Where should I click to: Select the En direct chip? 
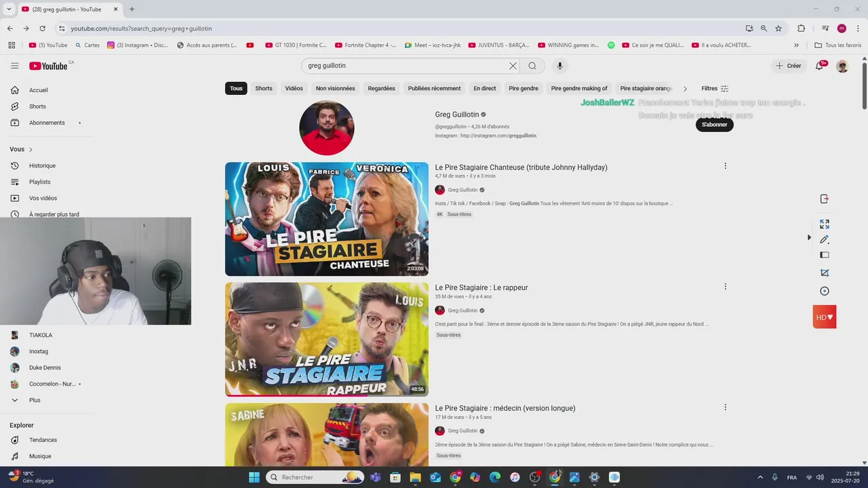pyautogui.click(x=485, y=89)
